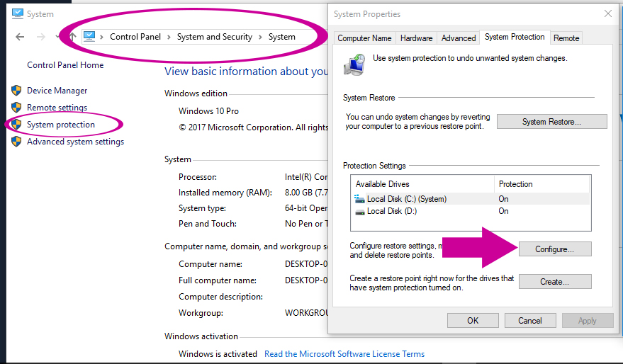Click the Installed memory (RAM) label
Viewport: 623px width, 364px height.
[225, 193]
